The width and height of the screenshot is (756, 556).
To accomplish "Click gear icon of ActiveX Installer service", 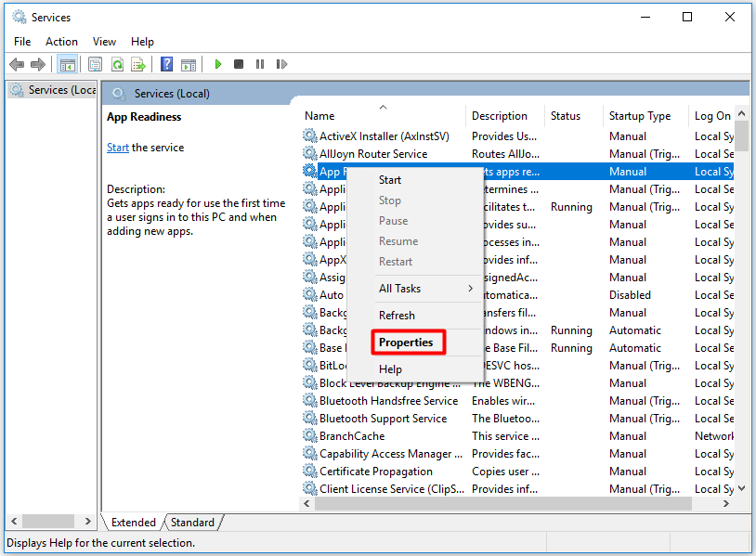I will tap(309, 136).
